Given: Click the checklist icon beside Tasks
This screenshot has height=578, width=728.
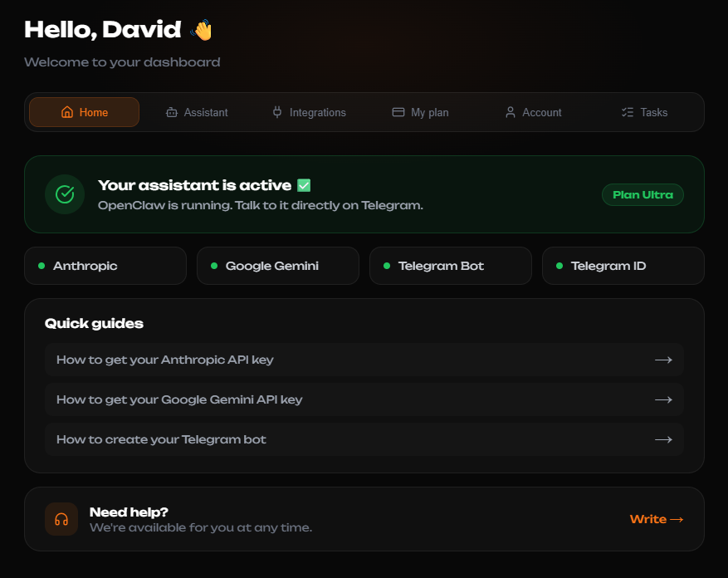Looking at the screenshot, I should click(x=628, y=112).
